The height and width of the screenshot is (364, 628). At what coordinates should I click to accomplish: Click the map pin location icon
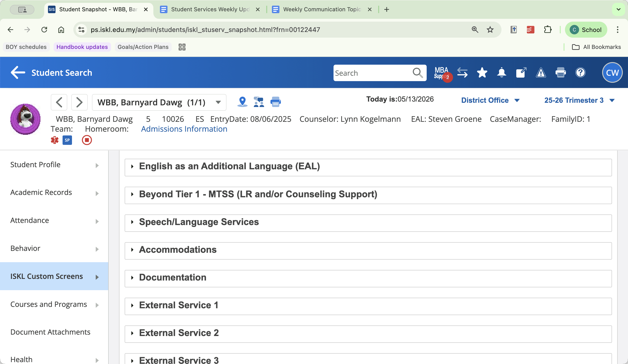[242, 102]
